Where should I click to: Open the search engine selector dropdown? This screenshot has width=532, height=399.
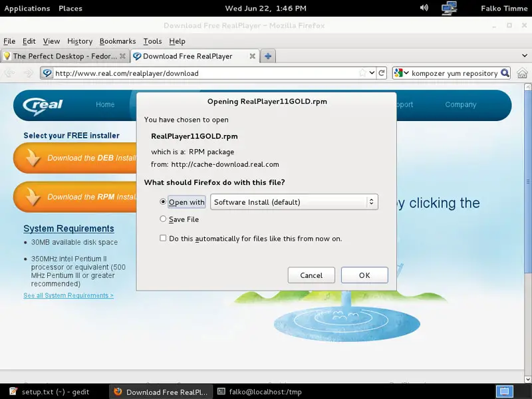click(x=402, y=73)
